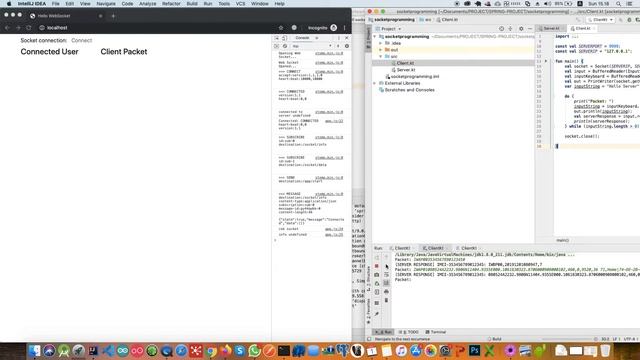640x360 pixels.
Task: Click the Incognito profile badge
Action: pos(322,28)
